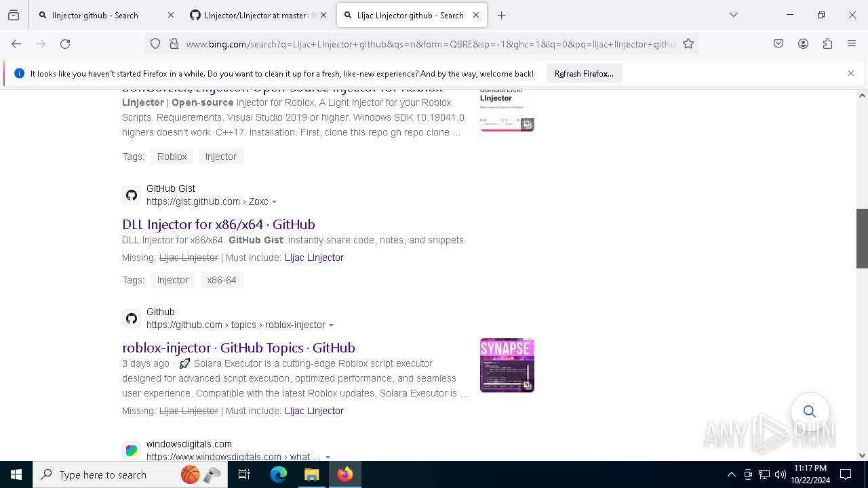Open network status tray icon

pos(764,474)
